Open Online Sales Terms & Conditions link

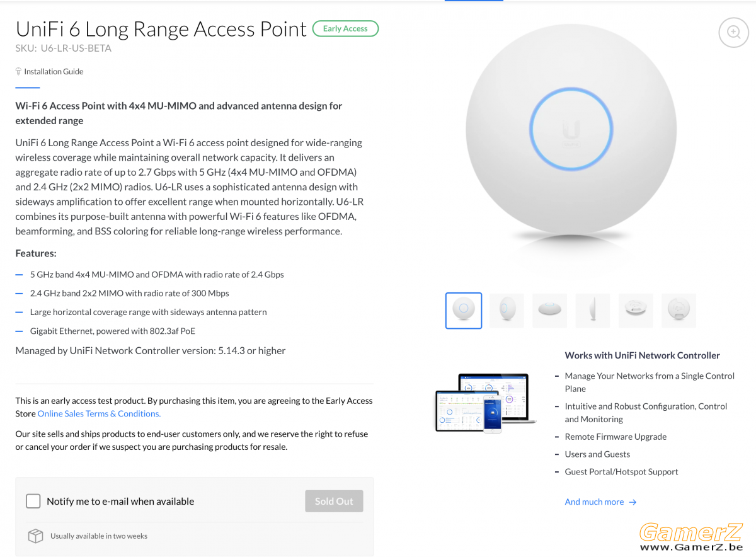tap(99, 413)
